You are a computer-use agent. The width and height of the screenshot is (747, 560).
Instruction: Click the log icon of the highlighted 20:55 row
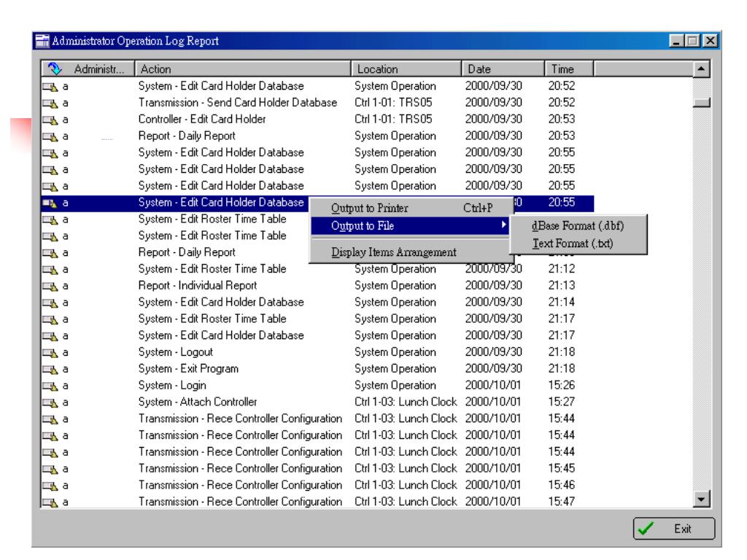[x=50, y=203]
